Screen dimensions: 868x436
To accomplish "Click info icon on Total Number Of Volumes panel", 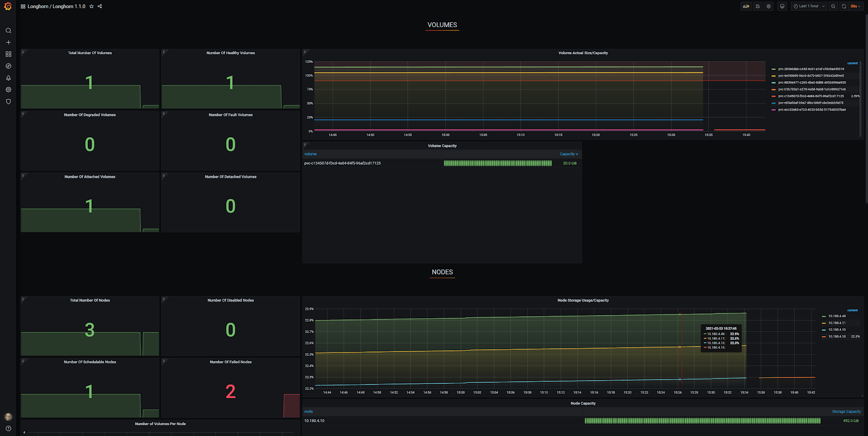I will point(23,52).
